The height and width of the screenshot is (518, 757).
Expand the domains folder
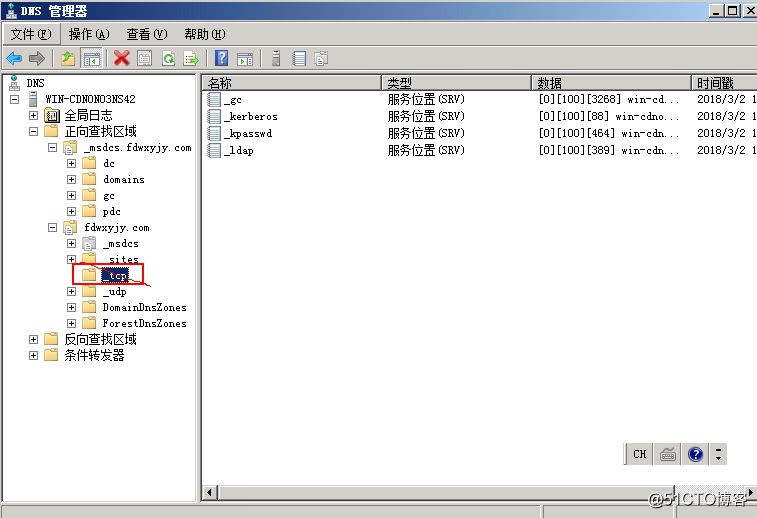[71, 180]
